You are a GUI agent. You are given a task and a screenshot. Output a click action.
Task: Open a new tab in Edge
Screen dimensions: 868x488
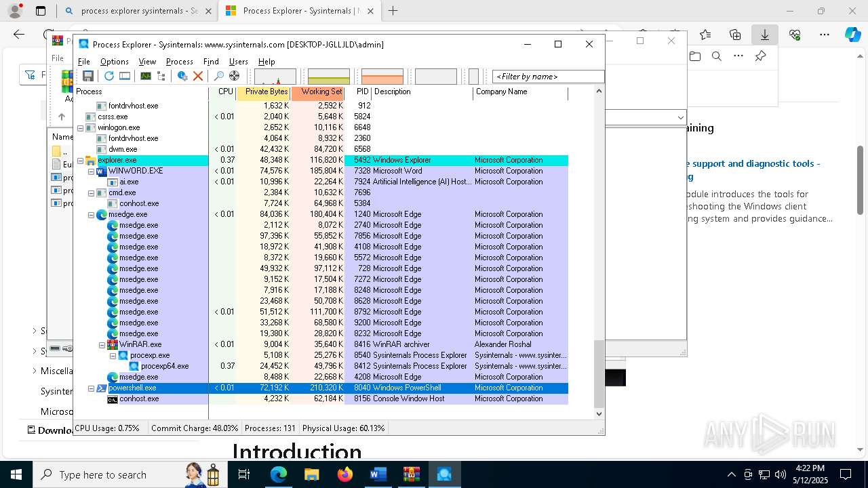pyautogui.click(x=393, y=11)
